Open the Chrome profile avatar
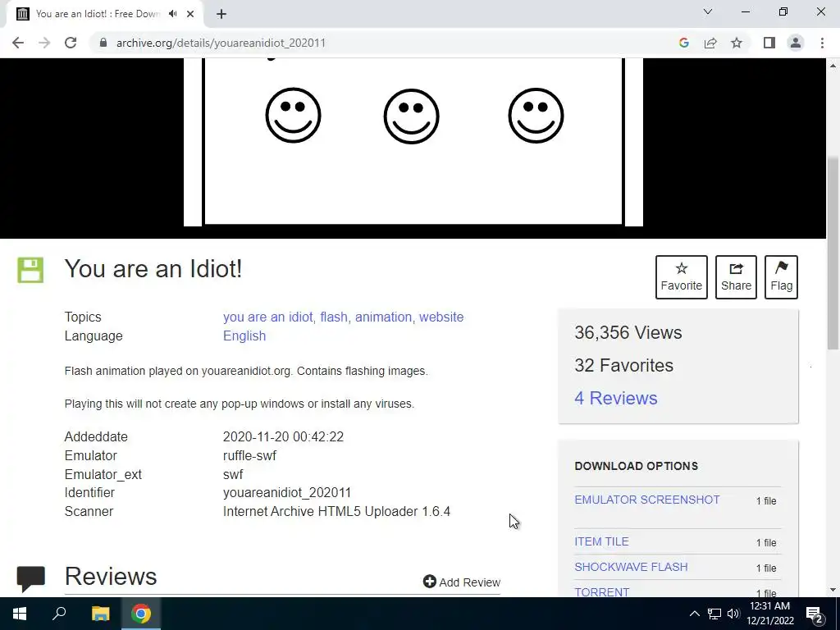 [796, 43]
